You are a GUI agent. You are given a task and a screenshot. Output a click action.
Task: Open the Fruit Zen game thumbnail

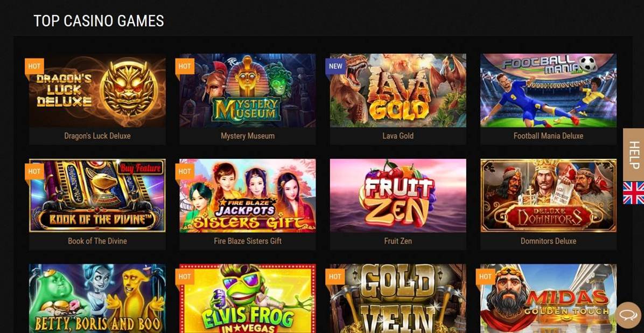click(x=398, y=196)
